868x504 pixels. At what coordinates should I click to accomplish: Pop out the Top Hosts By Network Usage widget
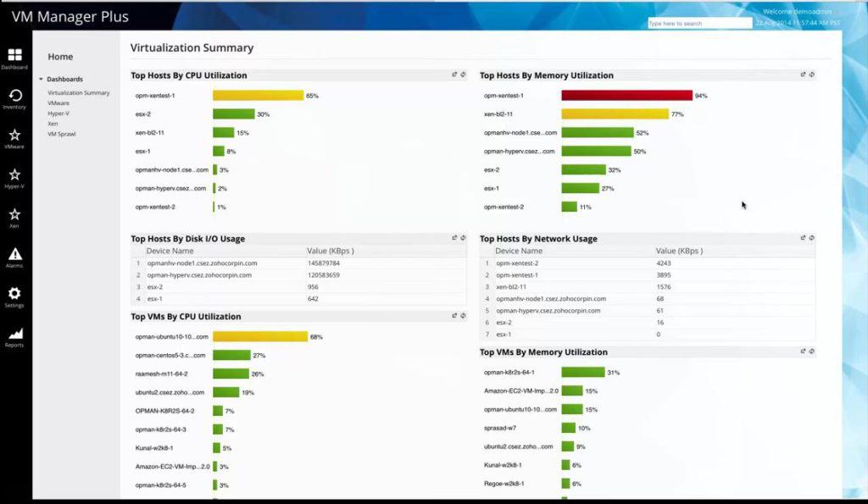tap(803, 238)
